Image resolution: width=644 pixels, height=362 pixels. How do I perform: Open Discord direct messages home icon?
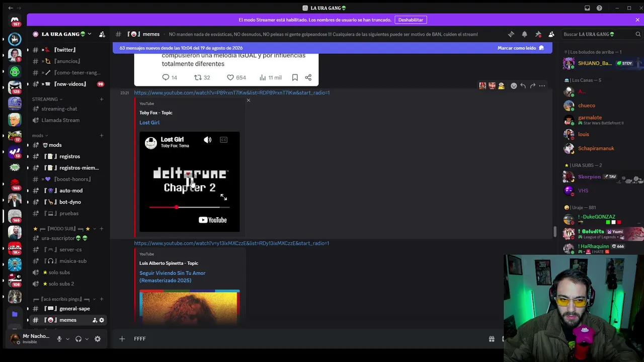click(15, 21)
